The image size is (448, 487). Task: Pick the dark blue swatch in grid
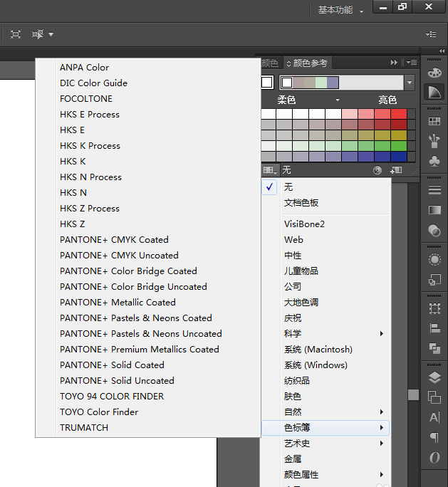click(x=399, y=157)
